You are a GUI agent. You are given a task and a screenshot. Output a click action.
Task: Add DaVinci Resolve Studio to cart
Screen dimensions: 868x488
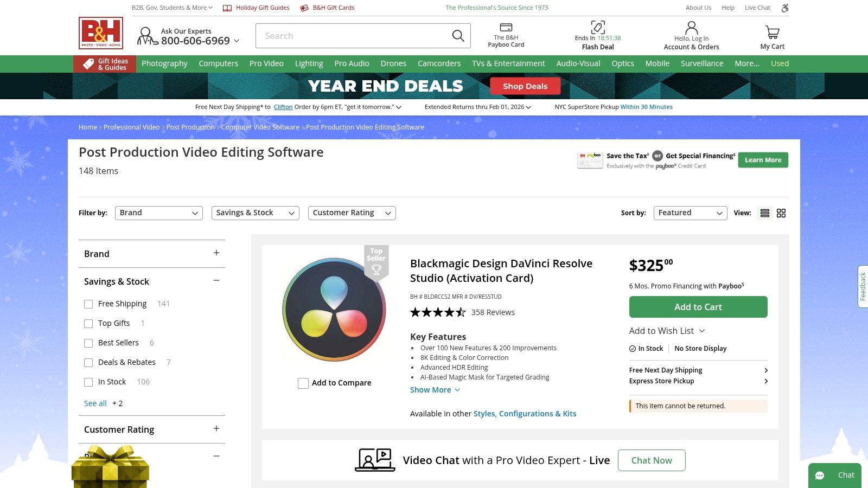(x=698, y=307)
